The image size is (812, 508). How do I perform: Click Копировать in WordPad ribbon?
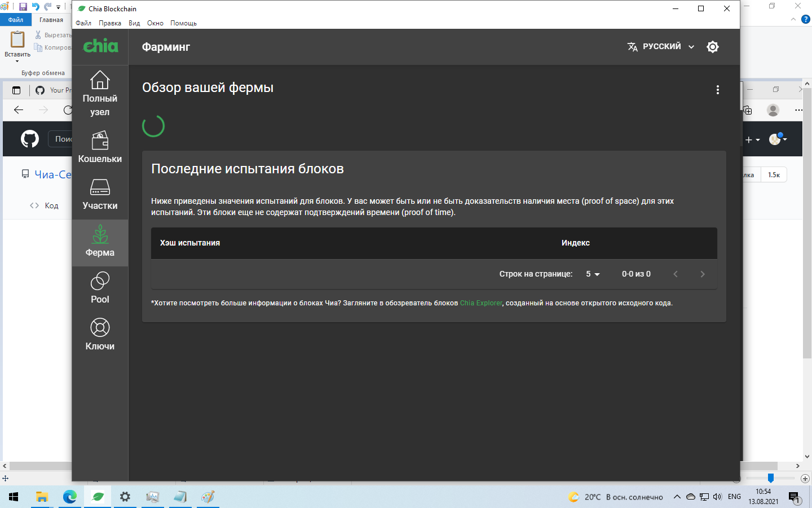[53, 47]
